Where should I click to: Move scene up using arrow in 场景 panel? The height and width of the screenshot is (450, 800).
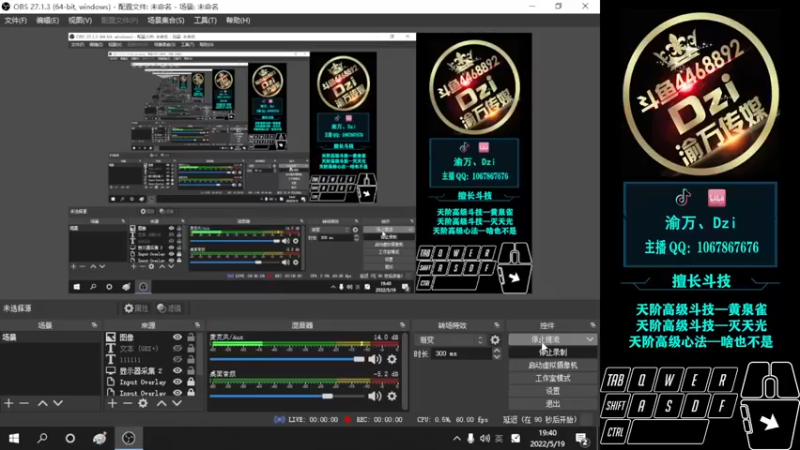pyautogui.click(x=42, y=404)
